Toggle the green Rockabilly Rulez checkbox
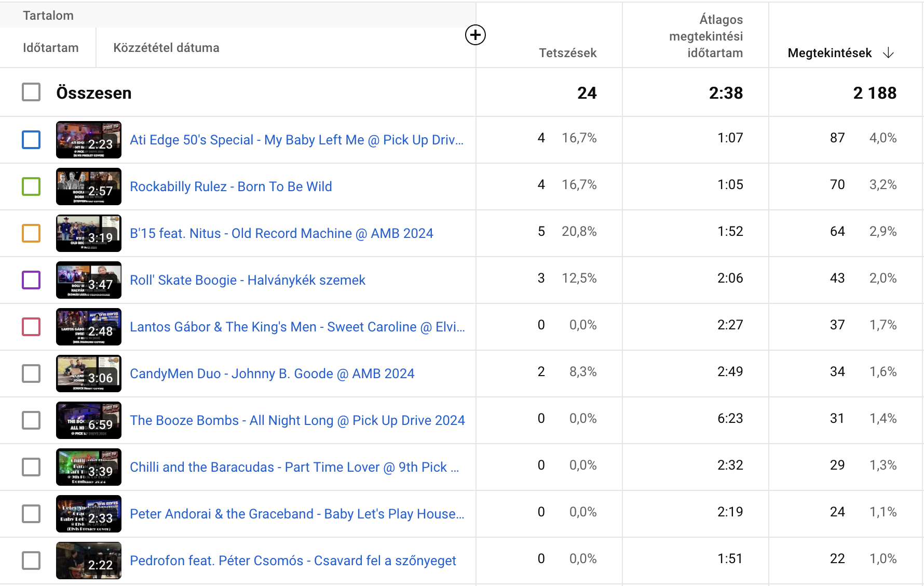 coord(31,187)
